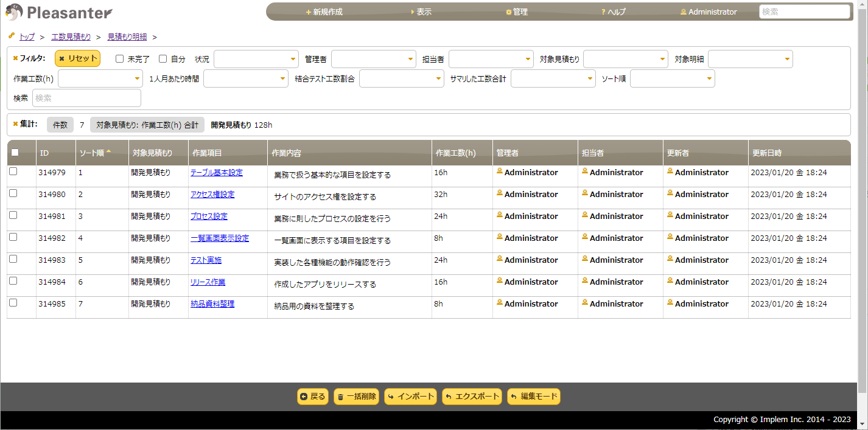Click the trash icon on 一括削除 button
868x430 pixels.
click(x=341, y=397)
